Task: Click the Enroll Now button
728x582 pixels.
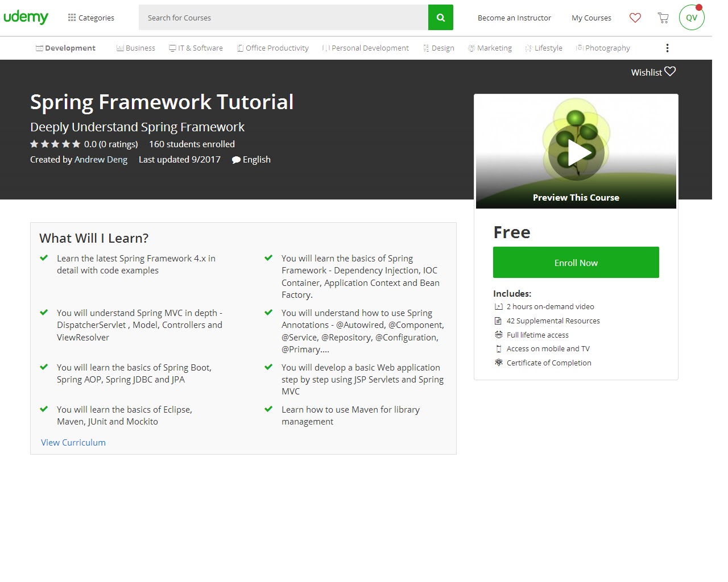Action: click(x=576, y=262)
